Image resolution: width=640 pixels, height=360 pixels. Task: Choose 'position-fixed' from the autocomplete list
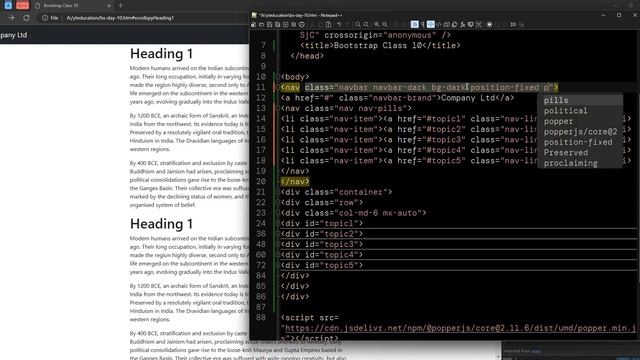pos(580,142)
